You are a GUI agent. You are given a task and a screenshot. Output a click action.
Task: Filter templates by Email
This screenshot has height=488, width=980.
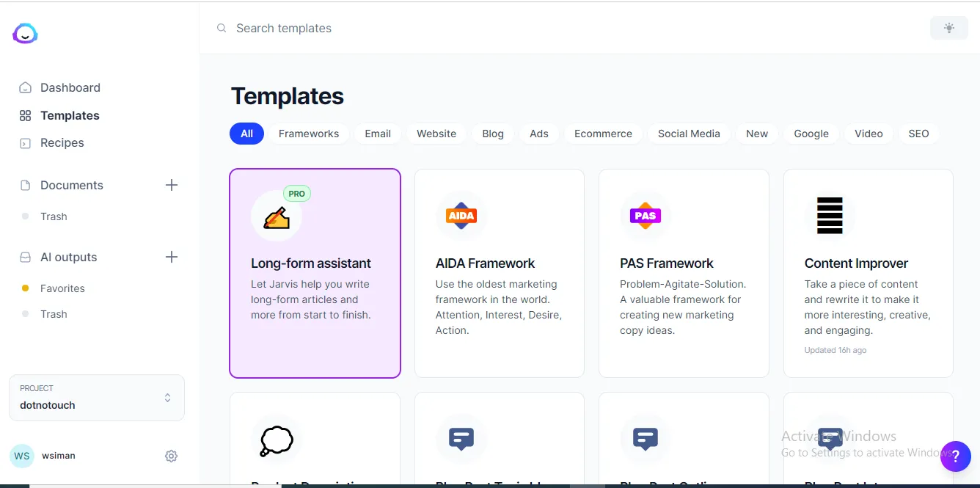(x=378, y=134)
